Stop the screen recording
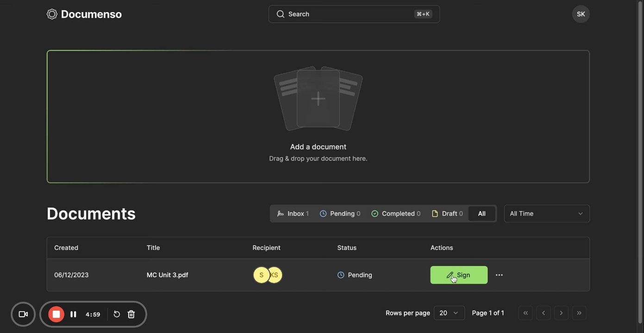 point(56,314)
